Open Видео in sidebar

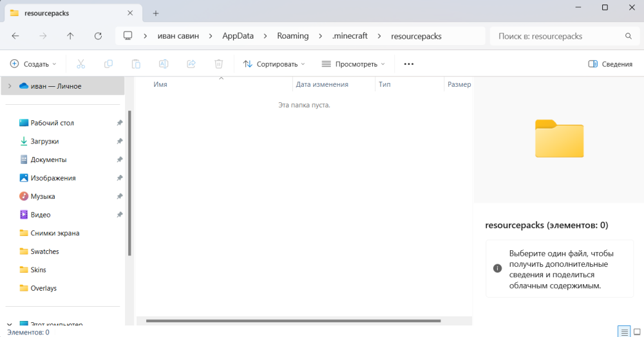40,215
